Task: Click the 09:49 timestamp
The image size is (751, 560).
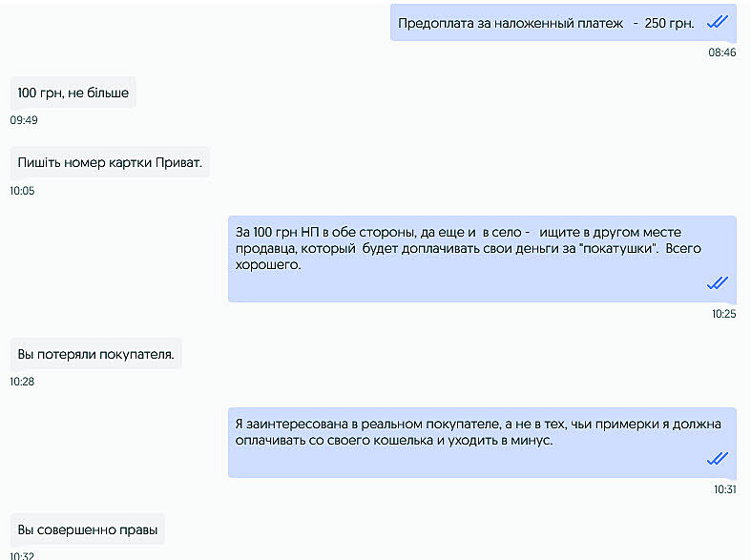Action: pos(24,120)
